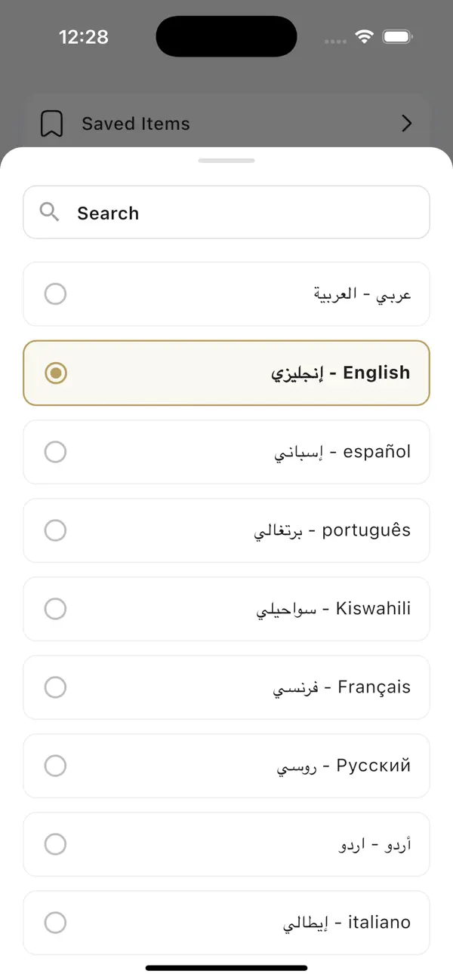Tap the Saved Items bookmark icon
The width and height of the screenshot is (453, 980).
51,124
